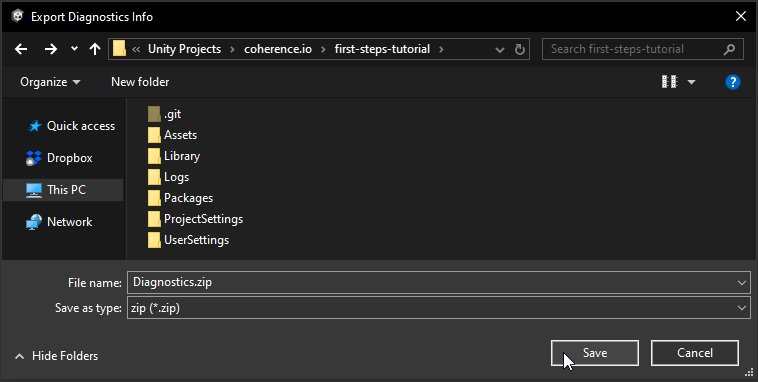Open the Organize menu

pos(50,82)
